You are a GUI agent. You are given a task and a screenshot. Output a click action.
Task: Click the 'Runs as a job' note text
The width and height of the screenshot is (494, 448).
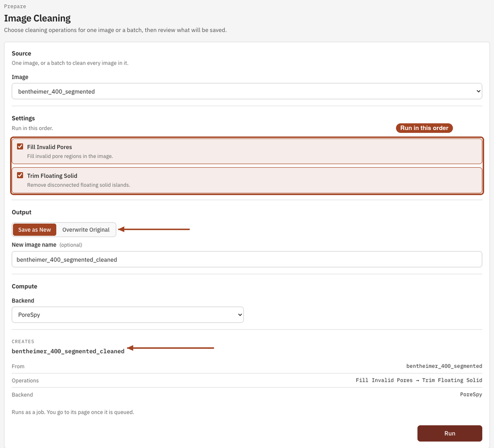click(73, 412)
